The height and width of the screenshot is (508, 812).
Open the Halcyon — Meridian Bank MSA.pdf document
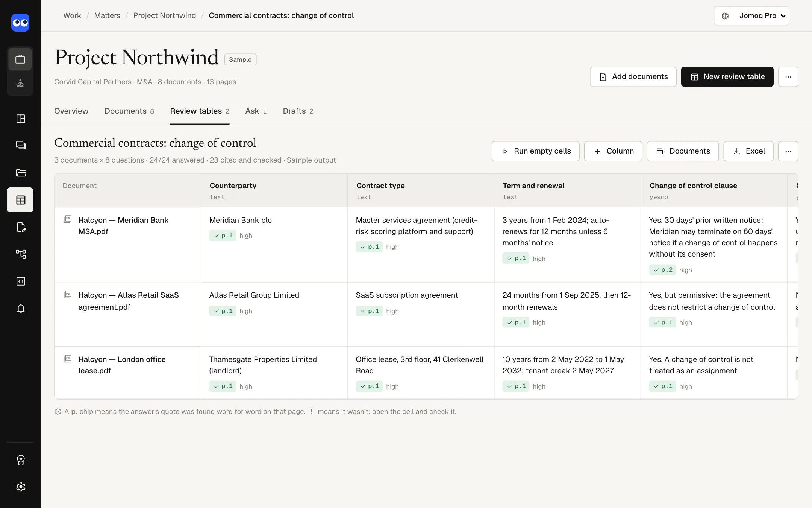point(123,226)
